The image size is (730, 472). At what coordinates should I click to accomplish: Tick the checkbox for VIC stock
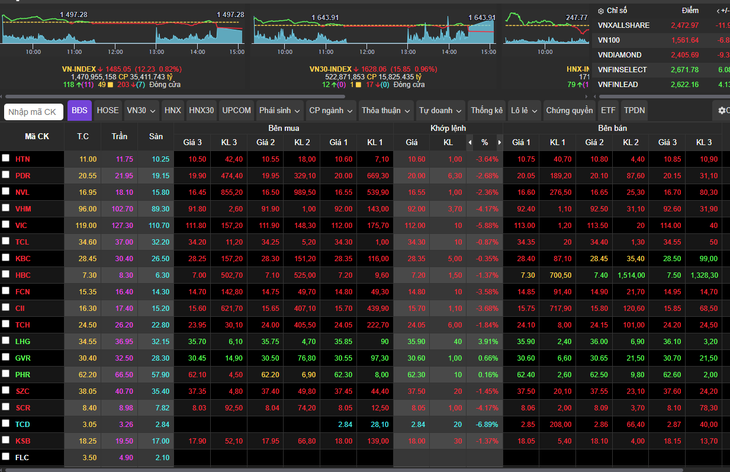coord(6,224)
